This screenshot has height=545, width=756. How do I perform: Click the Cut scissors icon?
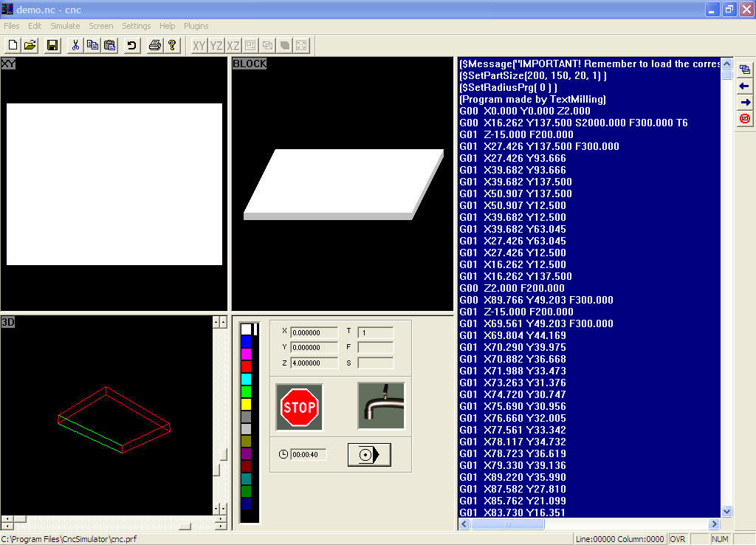tap(75, 46)
